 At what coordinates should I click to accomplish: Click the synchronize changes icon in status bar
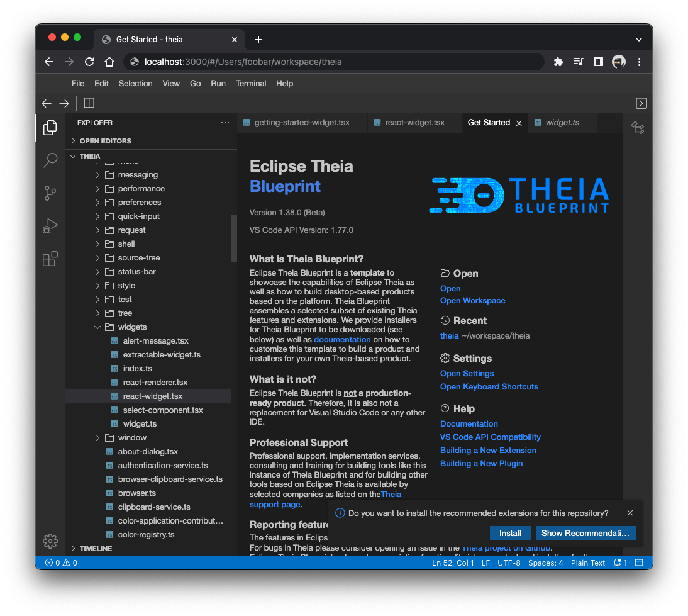pos(620,563)
